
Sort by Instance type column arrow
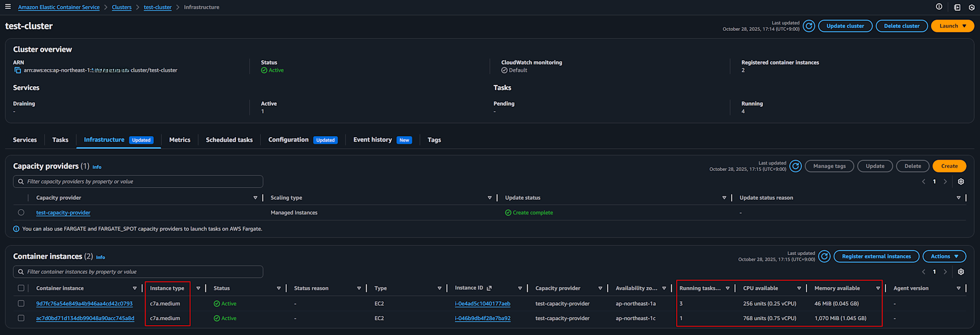(198, 288)
